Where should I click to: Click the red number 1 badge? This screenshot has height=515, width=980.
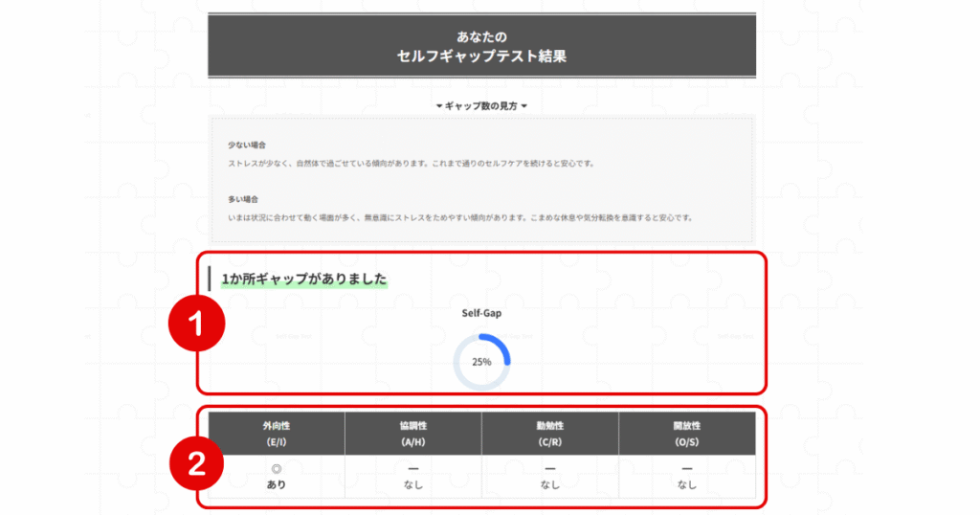tap(196, 324)
